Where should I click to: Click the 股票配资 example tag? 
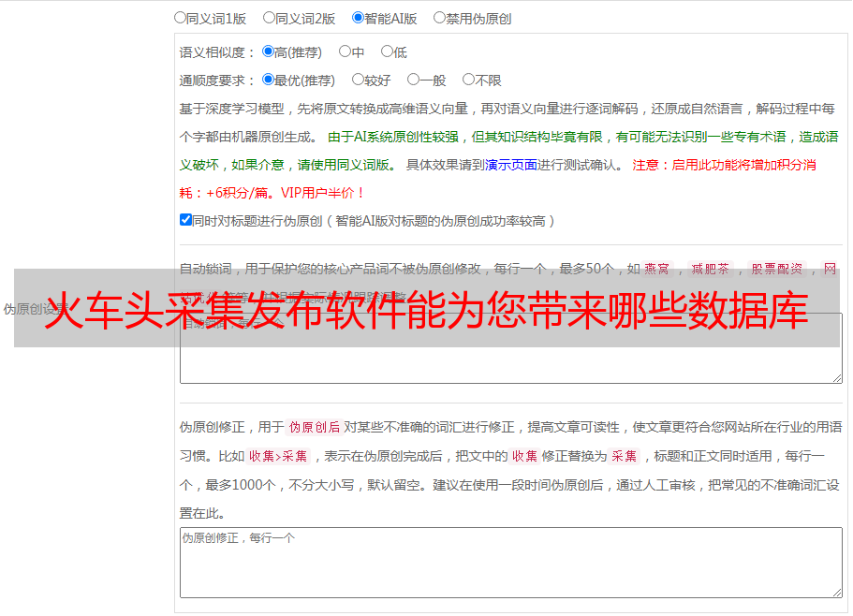[x=777, y=269]
